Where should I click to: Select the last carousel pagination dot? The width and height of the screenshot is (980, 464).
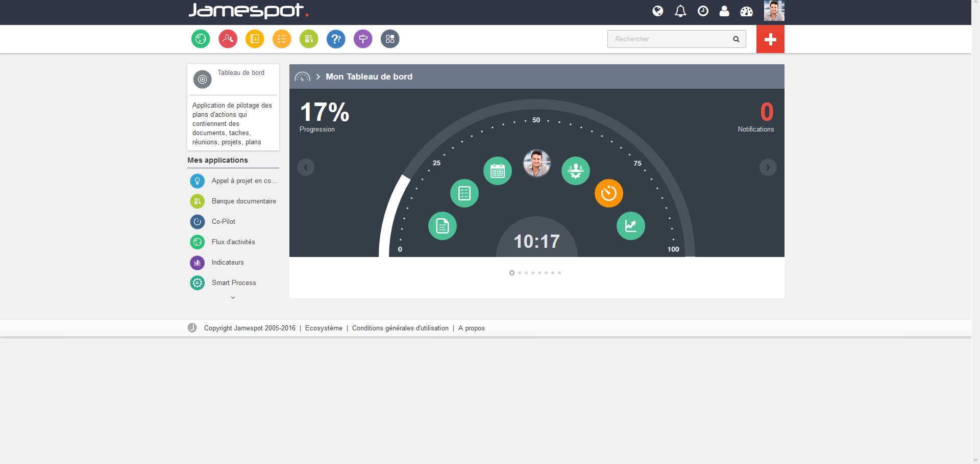[x=559, y=273]
